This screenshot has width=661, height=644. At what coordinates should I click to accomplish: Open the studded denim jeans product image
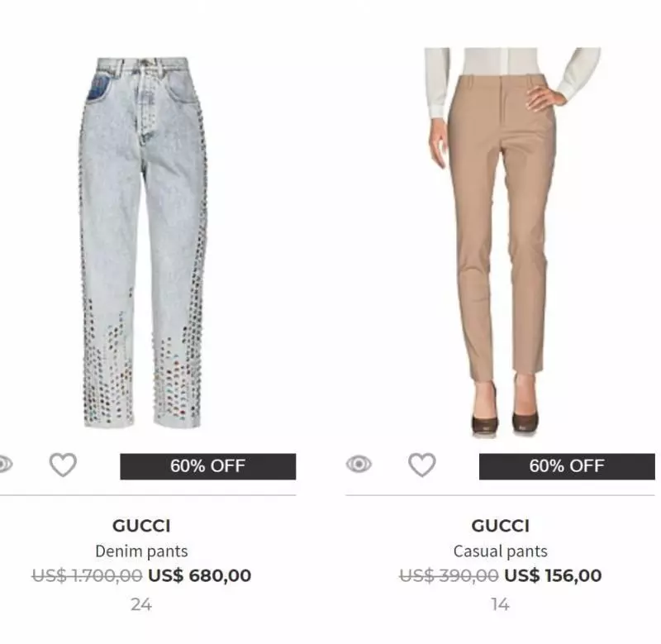click(143, 242)
